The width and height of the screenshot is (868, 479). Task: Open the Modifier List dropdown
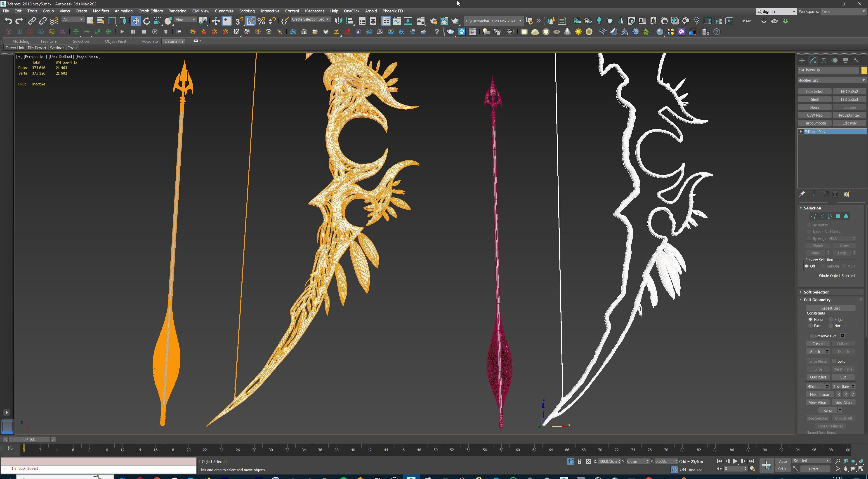pos(831,80)
